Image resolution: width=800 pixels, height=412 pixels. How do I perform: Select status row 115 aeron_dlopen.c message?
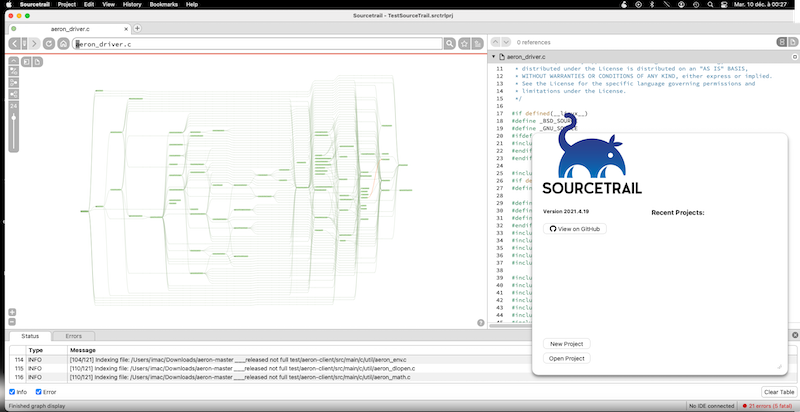(x=242, y=368)
